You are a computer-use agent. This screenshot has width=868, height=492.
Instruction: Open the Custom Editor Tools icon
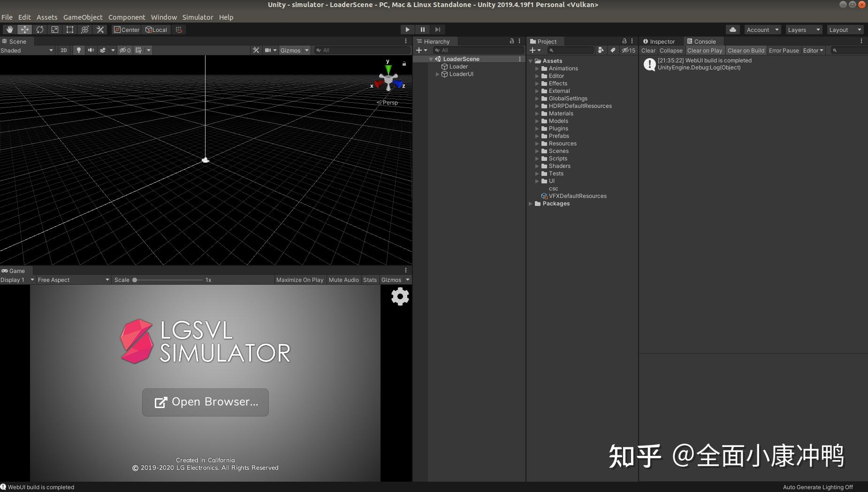[x=100, y=30]
